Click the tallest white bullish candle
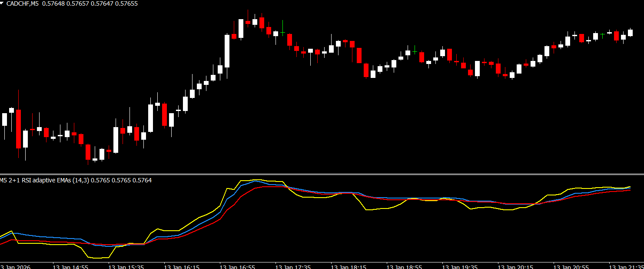The height and width of the screenshot is (269, 644). [227, 51]
